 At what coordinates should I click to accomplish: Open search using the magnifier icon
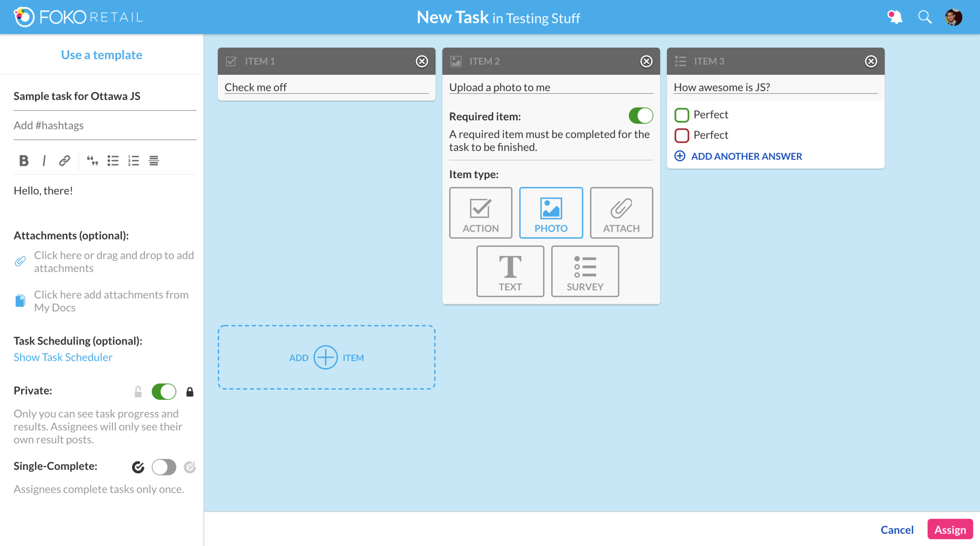(x=925, y=17)
